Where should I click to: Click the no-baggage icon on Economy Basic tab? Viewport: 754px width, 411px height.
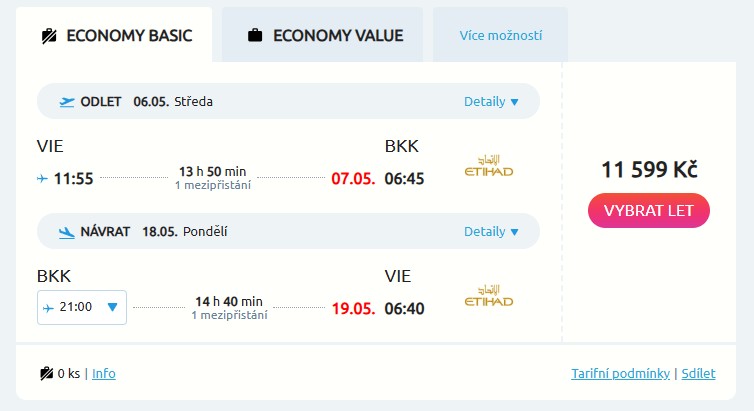click(49, 36)
